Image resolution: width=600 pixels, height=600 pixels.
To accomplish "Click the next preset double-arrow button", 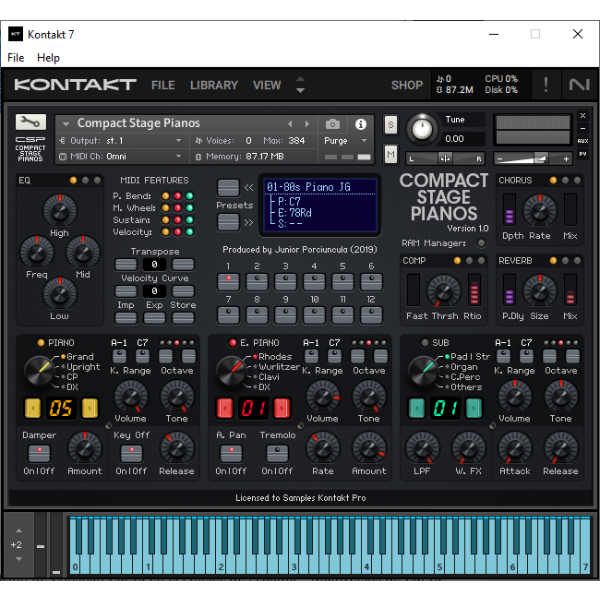I will [x=228, y=222].
